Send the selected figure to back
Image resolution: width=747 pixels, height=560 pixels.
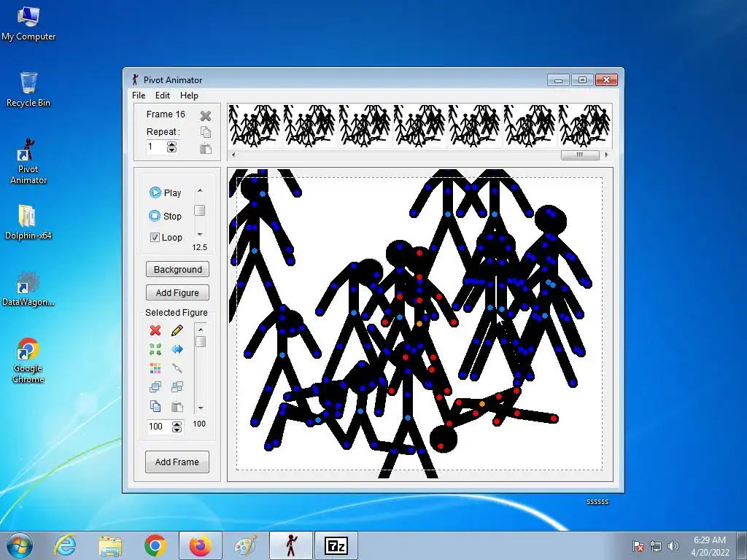(x=177, y=386)
